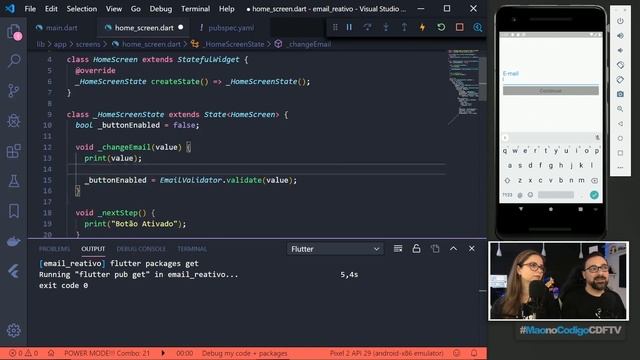Open the Debug menu
The height and width of the screenshot is (360, 640).
(x=160, y=9)
